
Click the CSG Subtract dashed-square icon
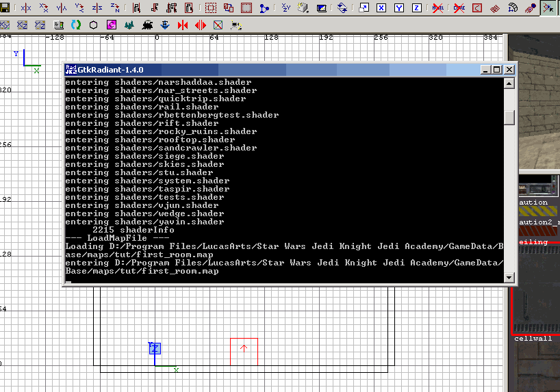[x=211, y=8]
